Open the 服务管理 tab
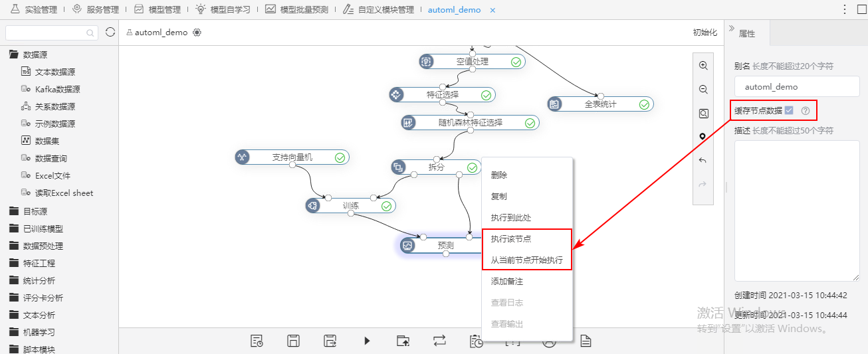This screenshot has width=868, height=354. click(96, 10)
